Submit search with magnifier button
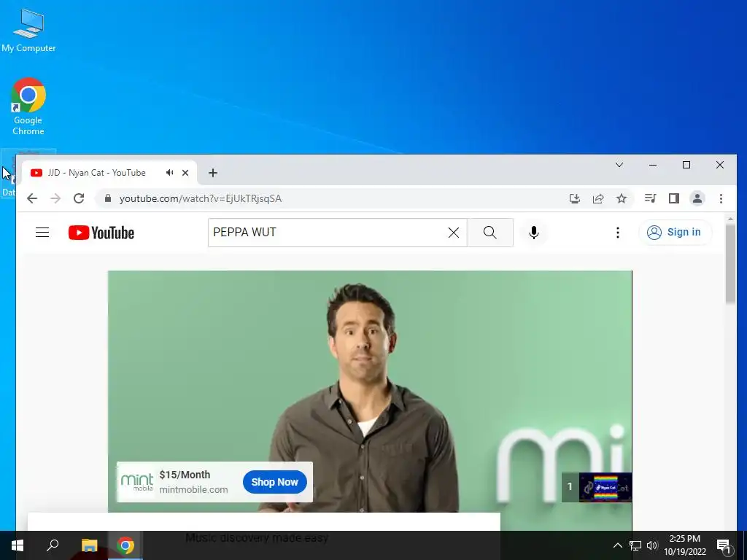Viewport: 747px width, 560px height. [x=489, y=233]
